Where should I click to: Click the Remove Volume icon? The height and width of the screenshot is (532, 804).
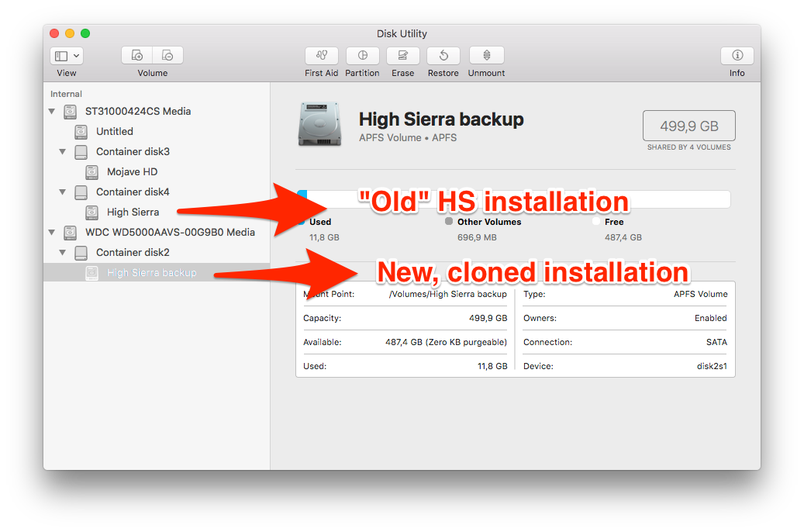coord(167,55)
